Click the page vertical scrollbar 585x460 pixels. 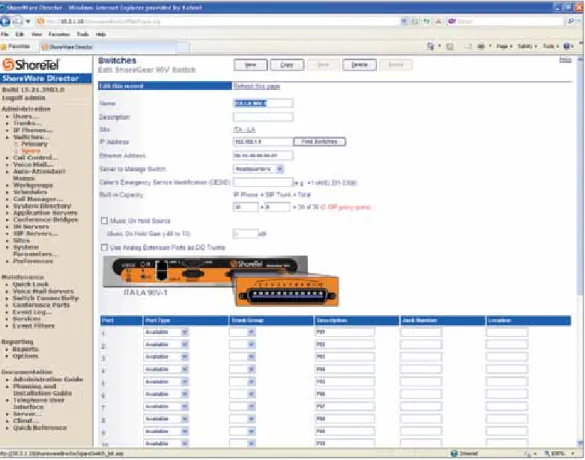click(581, 252)
